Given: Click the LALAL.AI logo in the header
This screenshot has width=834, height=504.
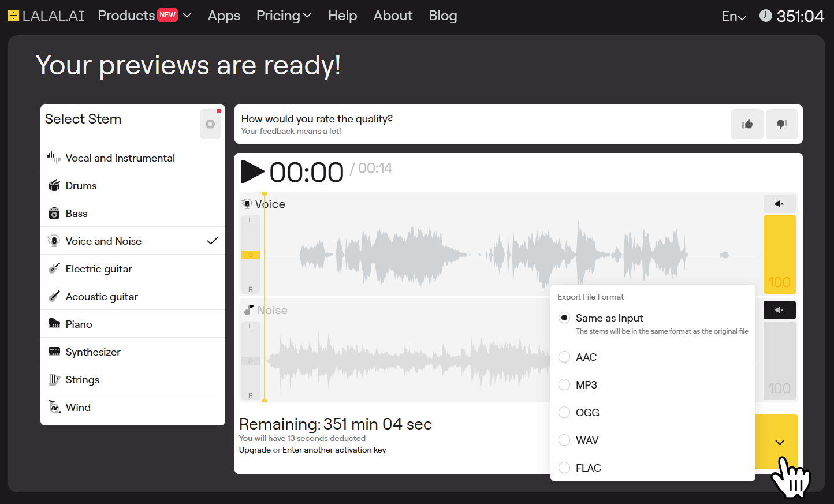Looking at the screenshot, I should tap(46, 16).
